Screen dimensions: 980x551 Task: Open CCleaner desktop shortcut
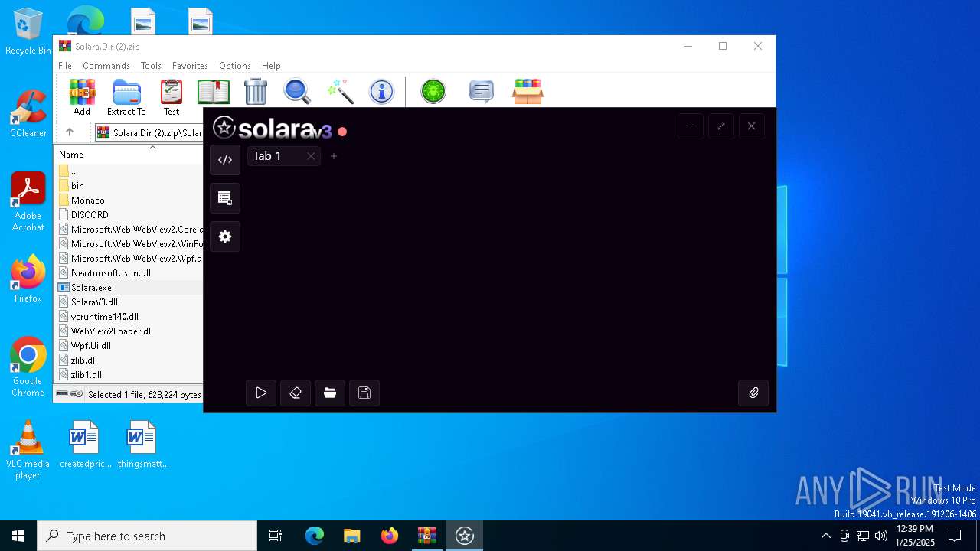click(x=28, y=113)
